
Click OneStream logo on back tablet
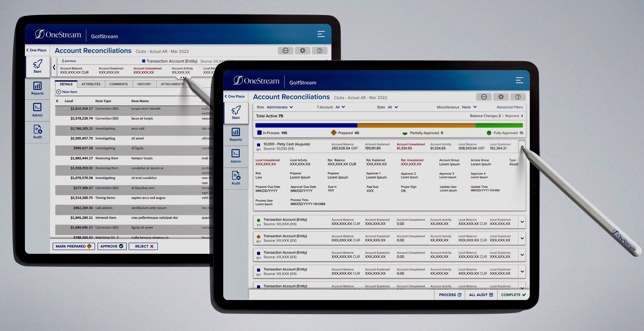tap(58, 34)
